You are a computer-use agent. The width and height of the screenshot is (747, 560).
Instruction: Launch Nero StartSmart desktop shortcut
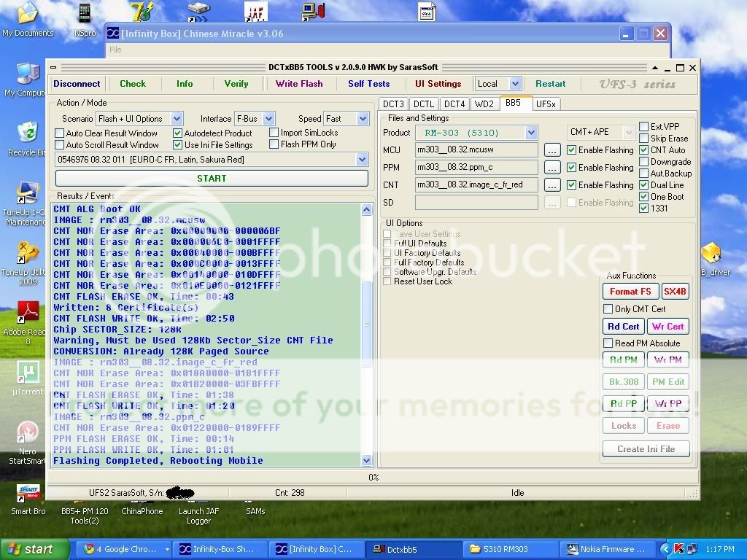[27, 443]
